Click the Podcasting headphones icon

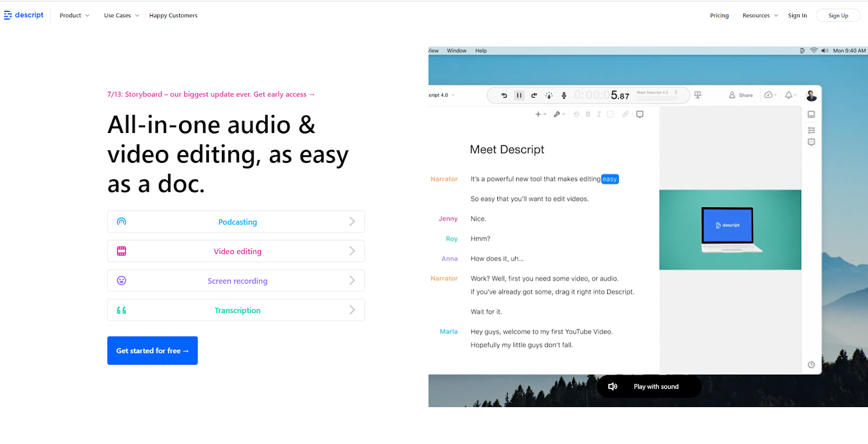tap(122, 221)
